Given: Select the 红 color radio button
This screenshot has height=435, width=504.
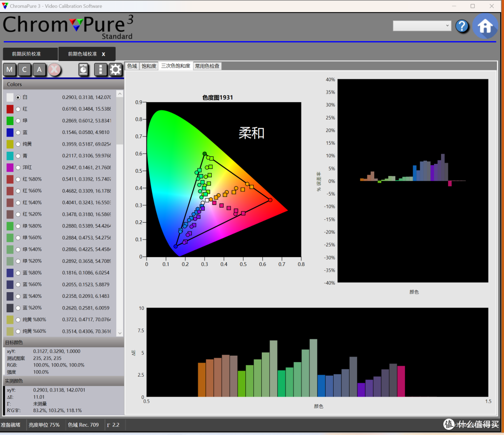Looking at the screenshot, I should (x=18, y=109).
